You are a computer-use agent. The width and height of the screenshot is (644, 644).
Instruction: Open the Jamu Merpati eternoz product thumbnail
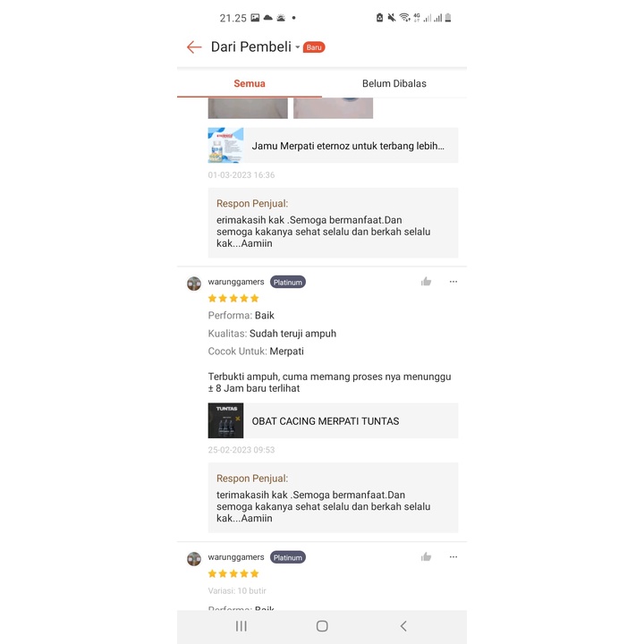225,146
